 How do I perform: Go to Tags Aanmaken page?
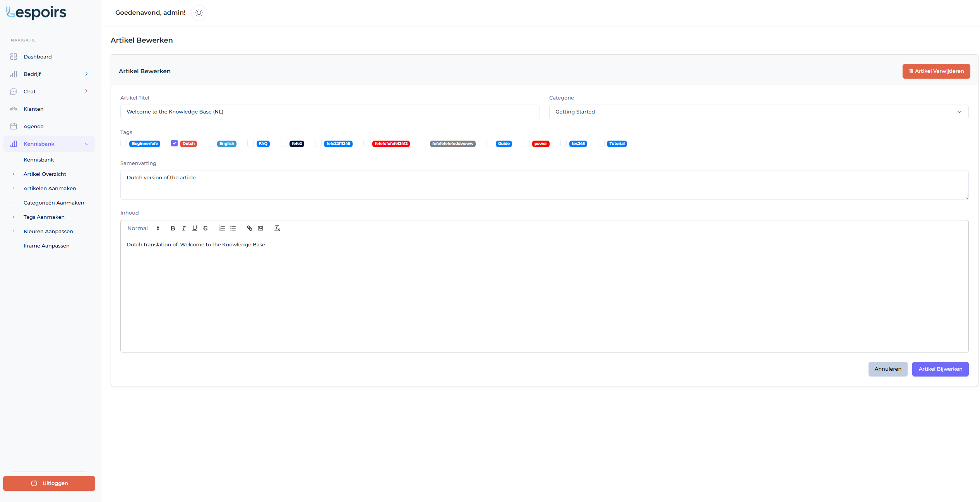coord(44,217)
